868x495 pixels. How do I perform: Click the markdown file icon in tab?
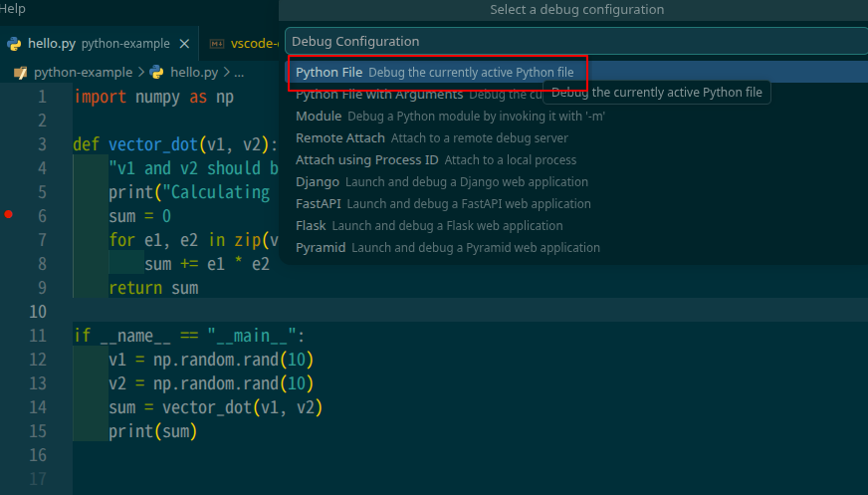[216, 44]
